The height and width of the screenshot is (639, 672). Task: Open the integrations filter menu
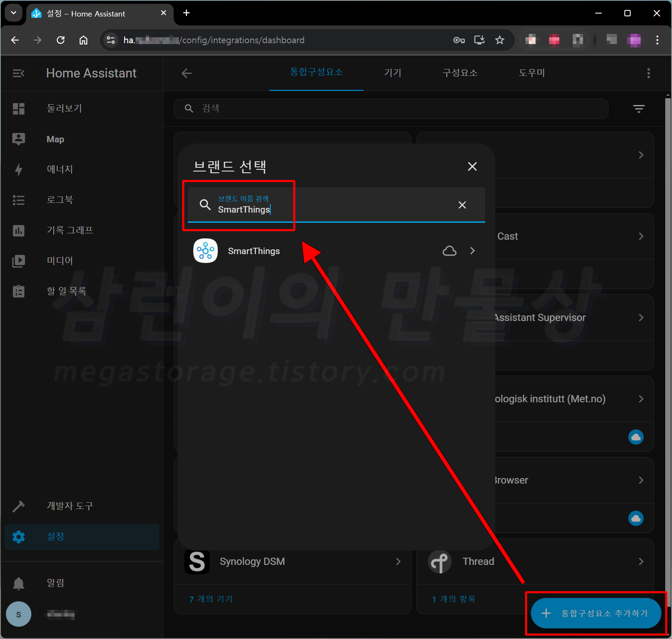click(x=639, y=109)
